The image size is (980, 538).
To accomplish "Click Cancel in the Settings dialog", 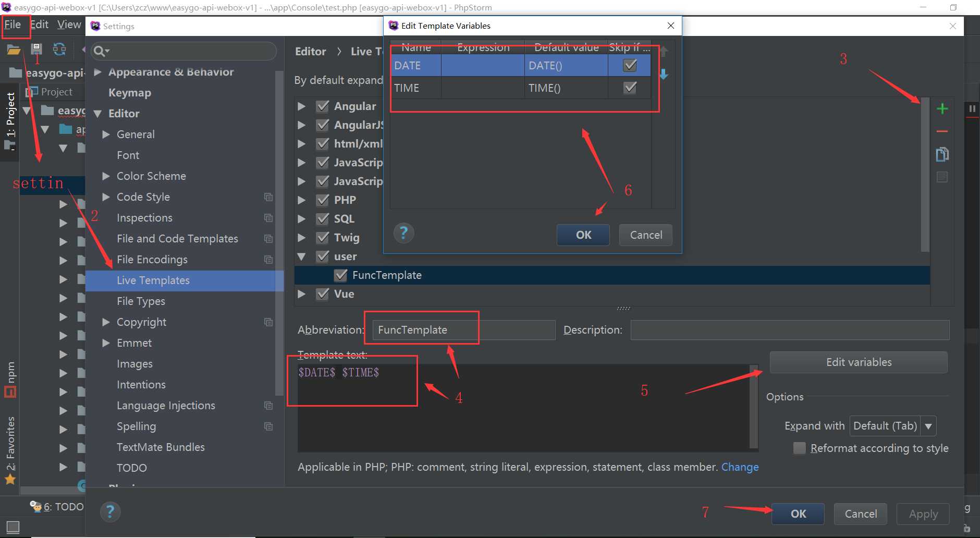I will pos(861,514).
